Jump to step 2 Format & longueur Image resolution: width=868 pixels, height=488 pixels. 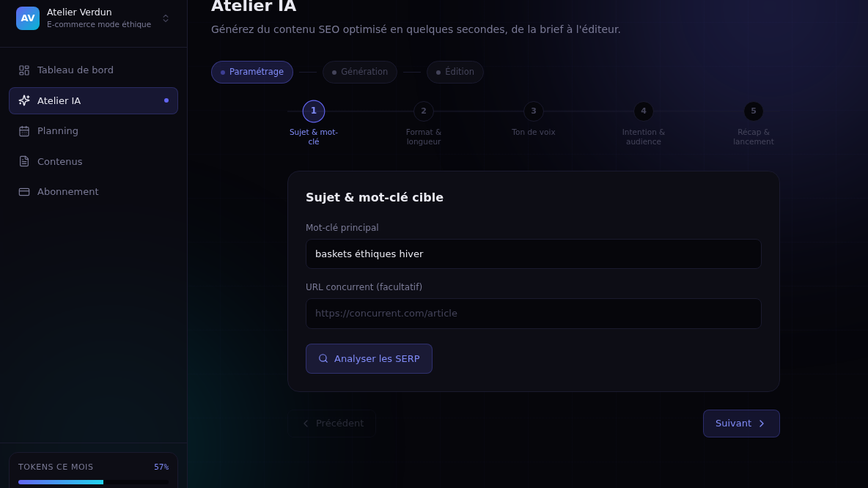[x=424, y=111]
